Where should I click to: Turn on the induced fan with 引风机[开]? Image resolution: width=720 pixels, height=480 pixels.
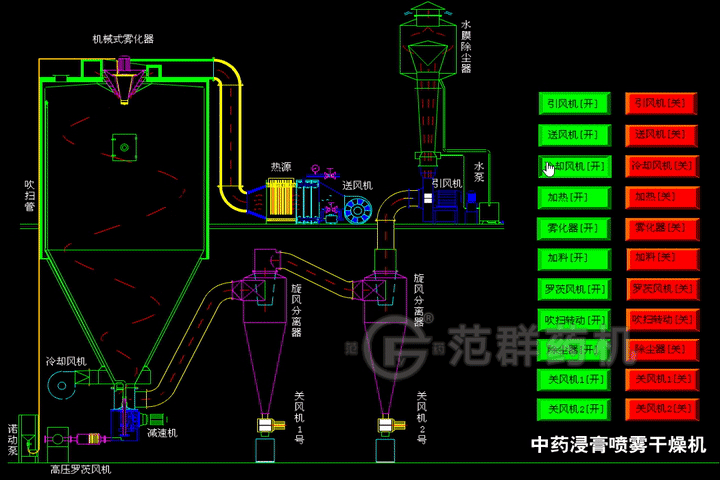tap(573, 103)
